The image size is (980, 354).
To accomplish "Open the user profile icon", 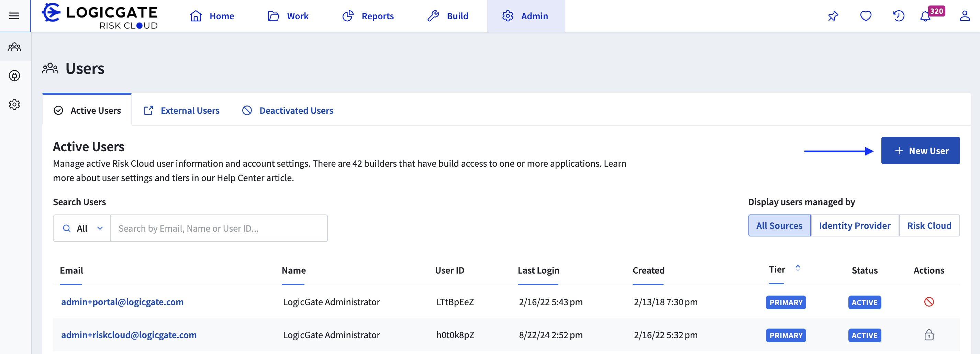I will [965, 16].
